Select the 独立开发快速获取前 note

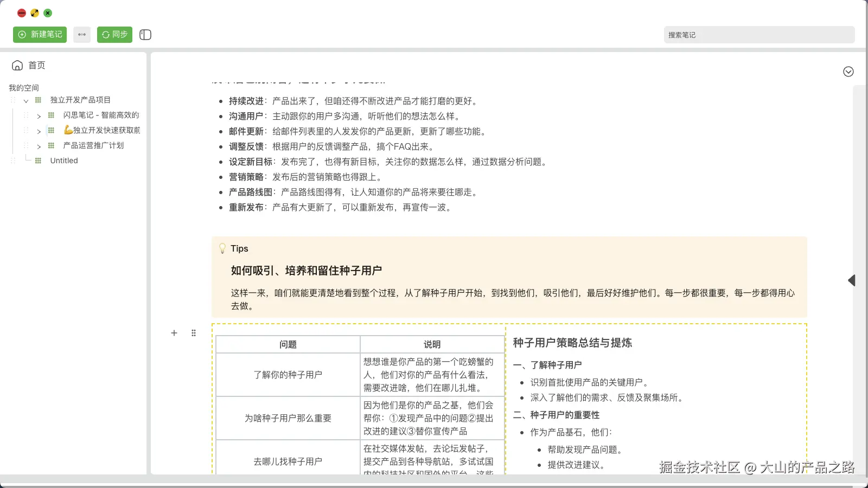point(102,130)
